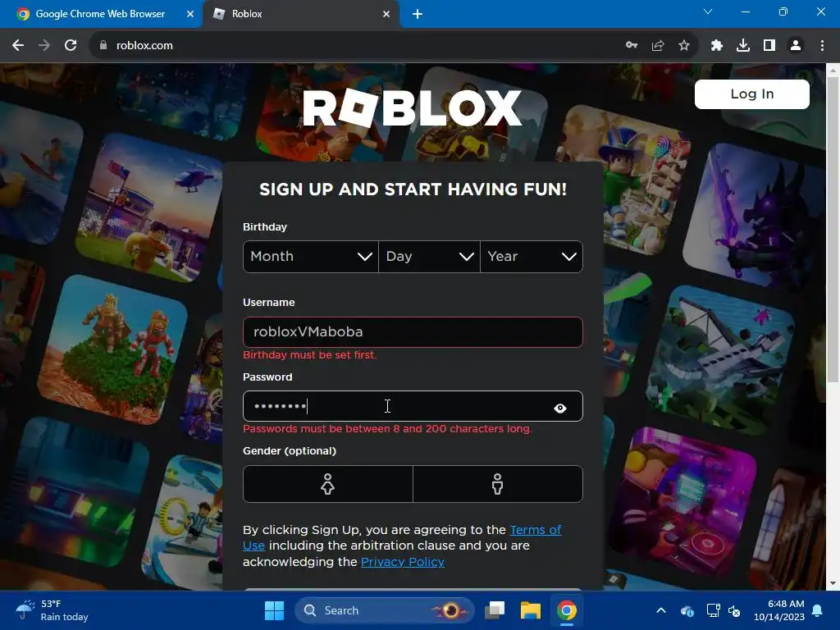Close the Google Chrome Web Browser tab
The width and height of the screenshot is (840, 630).
pos(189,14)
